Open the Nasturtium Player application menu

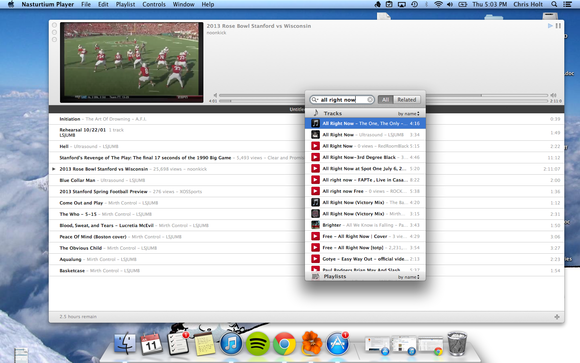[x=47, y=4]
